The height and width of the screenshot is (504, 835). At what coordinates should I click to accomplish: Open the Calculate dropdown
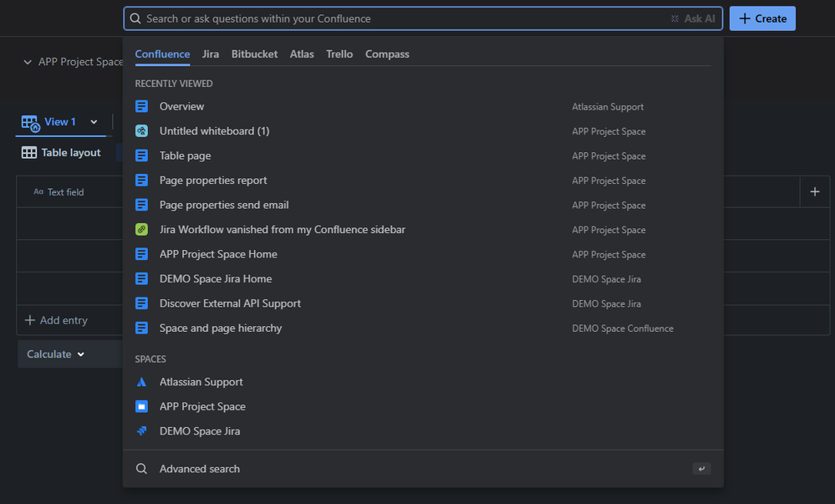(x=55, y=354)
